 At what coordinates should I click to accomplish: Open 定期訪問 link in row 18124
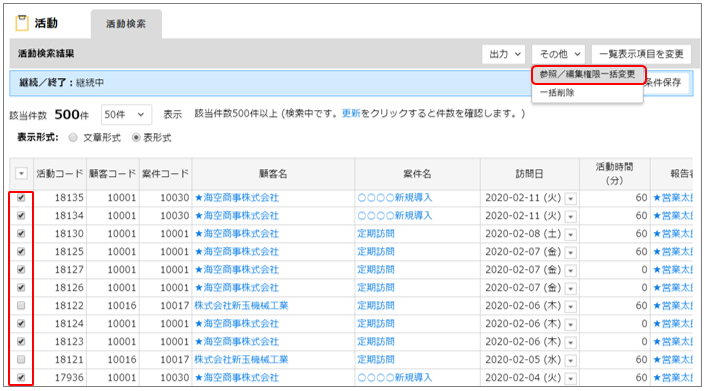click(376, 324)
